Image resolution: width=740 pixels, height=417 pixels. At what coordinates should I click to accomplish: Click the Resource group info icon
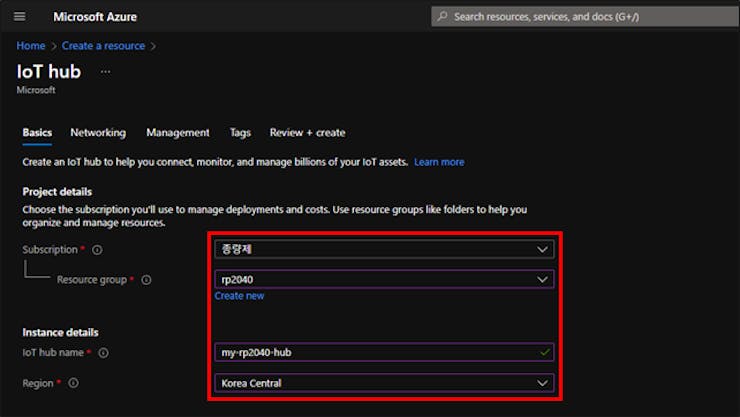pyautogui.click(x=146, y=280)
